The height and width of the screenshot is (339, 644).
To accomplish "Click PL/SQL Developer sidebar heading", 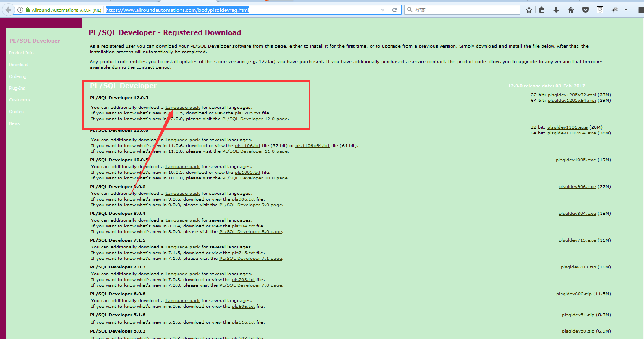I will point(35,41).
